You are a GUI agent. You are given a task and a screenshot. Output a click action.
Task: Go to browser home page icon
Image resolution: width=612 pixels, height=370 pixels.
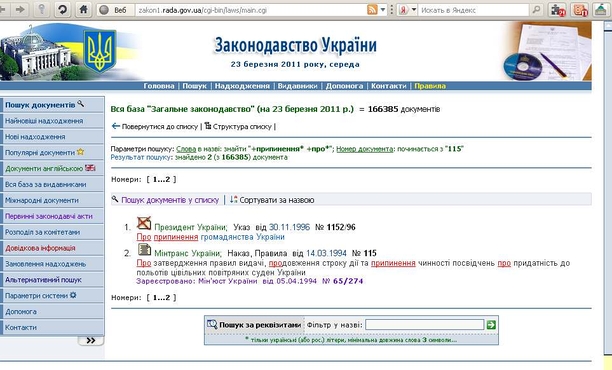click(x=83, y=9)
